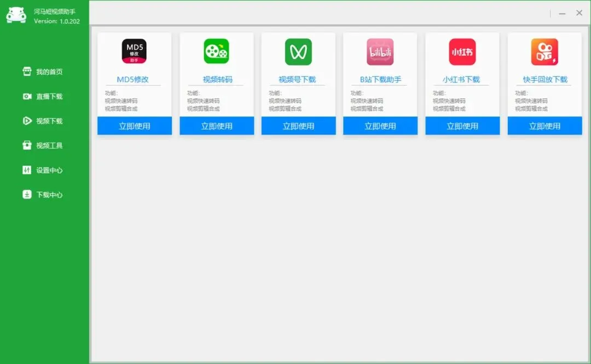Click the bilibili app icon
This screenshot has height=364, width=591.
tap(380, 51)
